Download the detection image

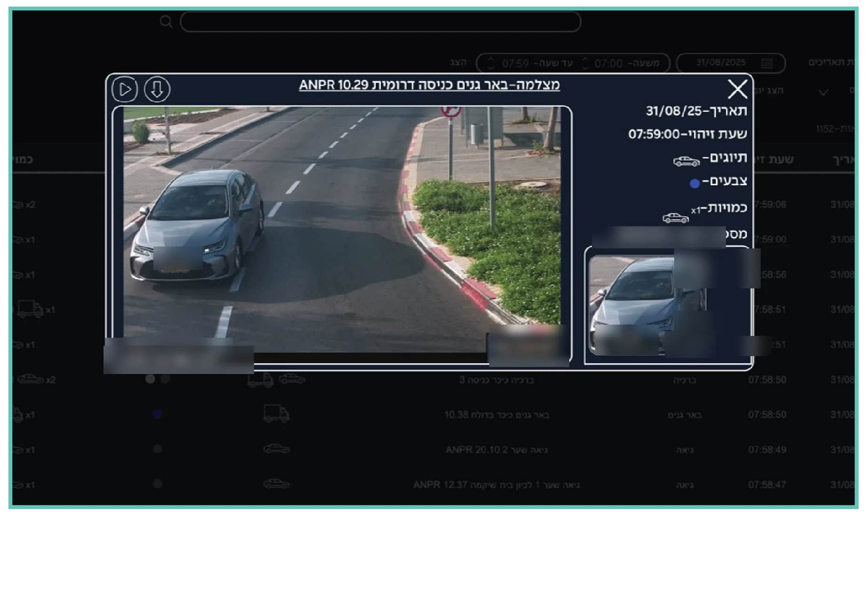pos(157,89)
